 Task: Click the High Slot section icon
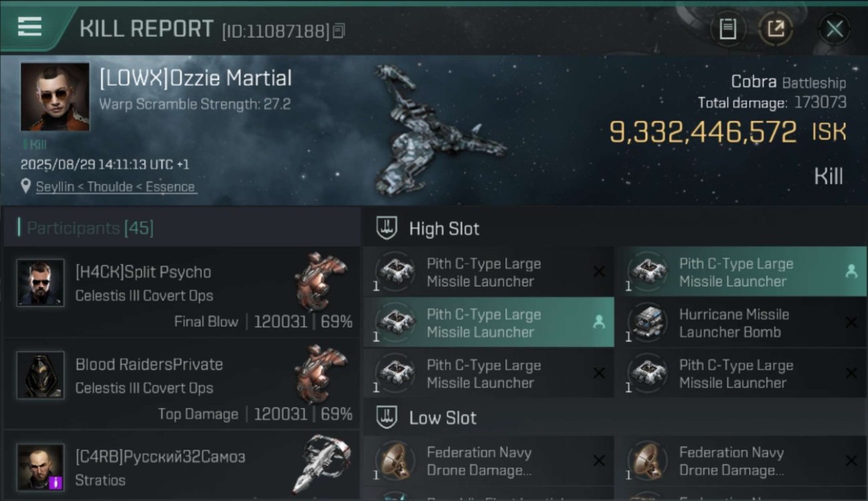click(387, 228)
